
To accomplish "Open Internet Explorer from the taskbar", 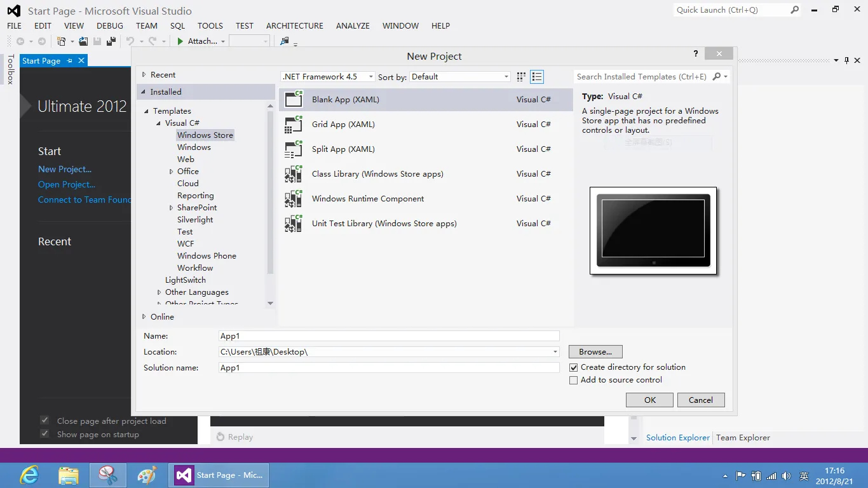I will (29, 475).
